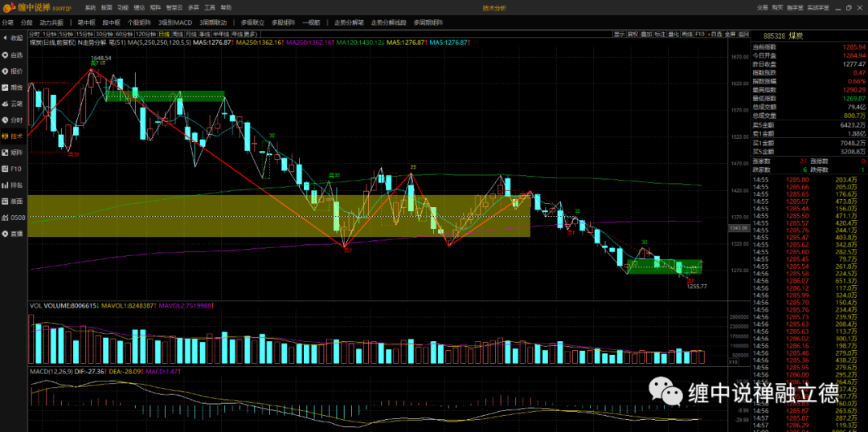Open 多屏 menu
Viewport: 868px width, 432px height.
[x=193, y=8]
